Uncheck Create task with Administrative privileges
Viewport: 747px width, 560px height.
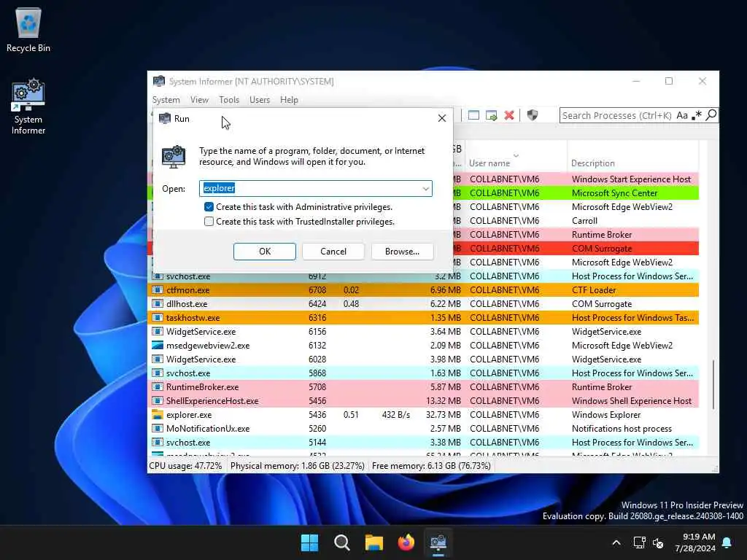click(209, 206)
